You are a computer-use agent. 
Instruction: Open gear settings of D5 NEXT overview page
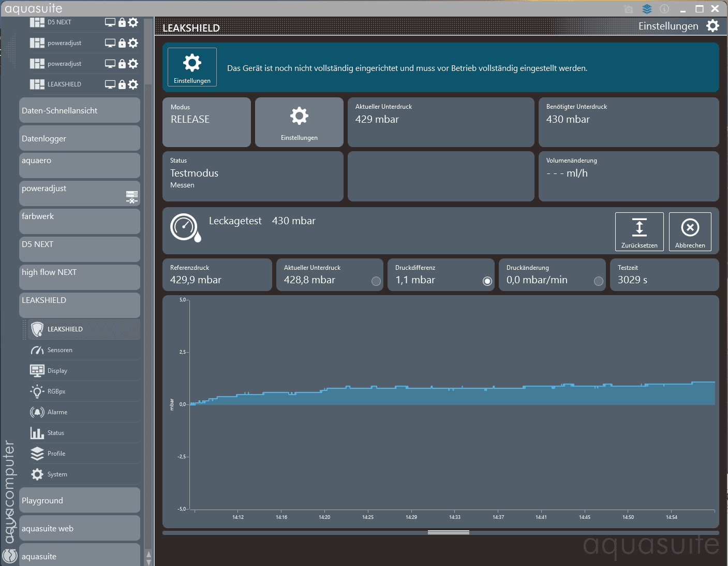pos(133,22)
